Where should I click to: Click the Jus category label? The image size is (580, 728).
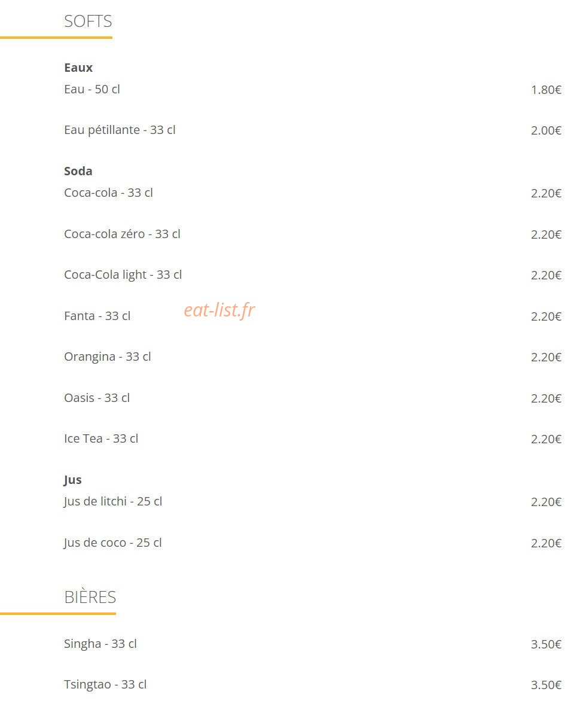[73, 480]
